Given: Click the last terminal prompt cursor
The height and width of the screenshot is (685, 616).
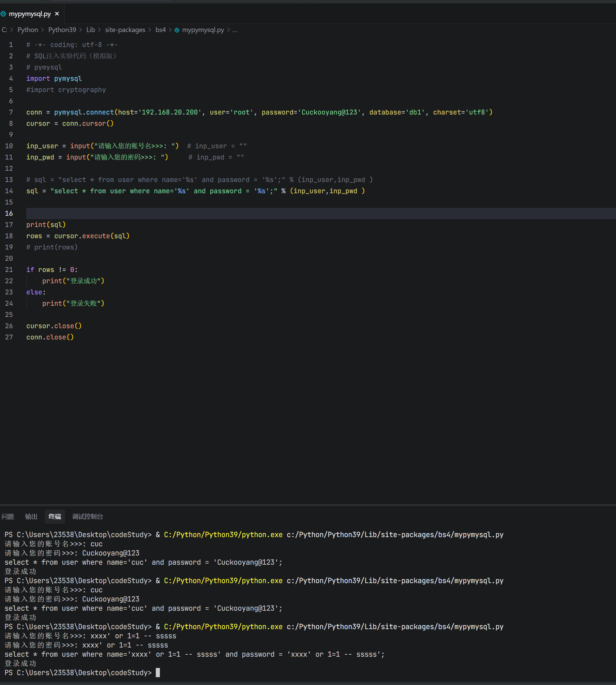Looking at the screenshot, I should 158,672.
